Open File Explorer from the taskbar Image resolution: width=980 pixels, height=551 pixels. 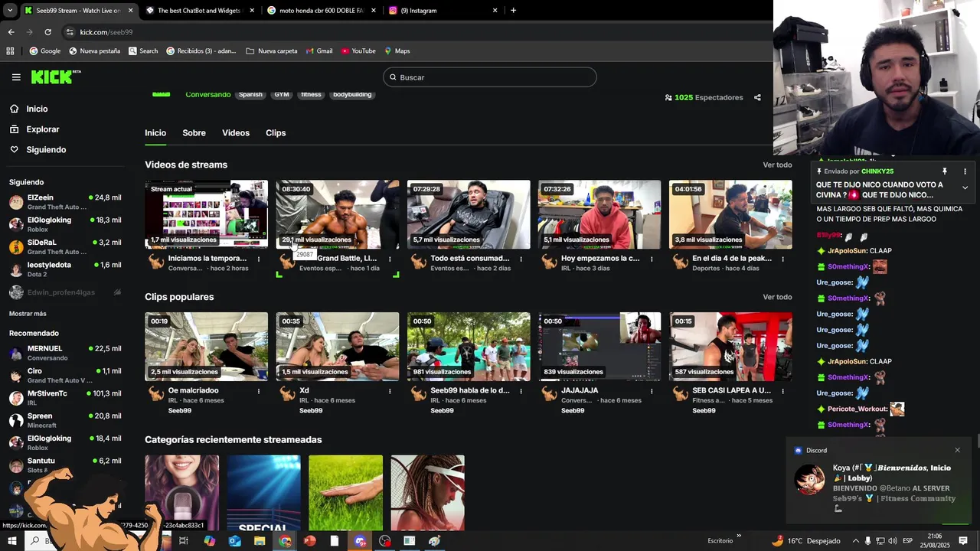(x=260, y=540)
